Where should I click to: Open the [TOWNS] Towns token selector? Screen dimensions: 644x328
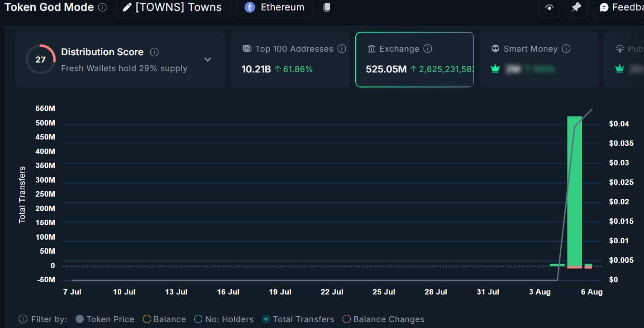[x=172, y=8]
